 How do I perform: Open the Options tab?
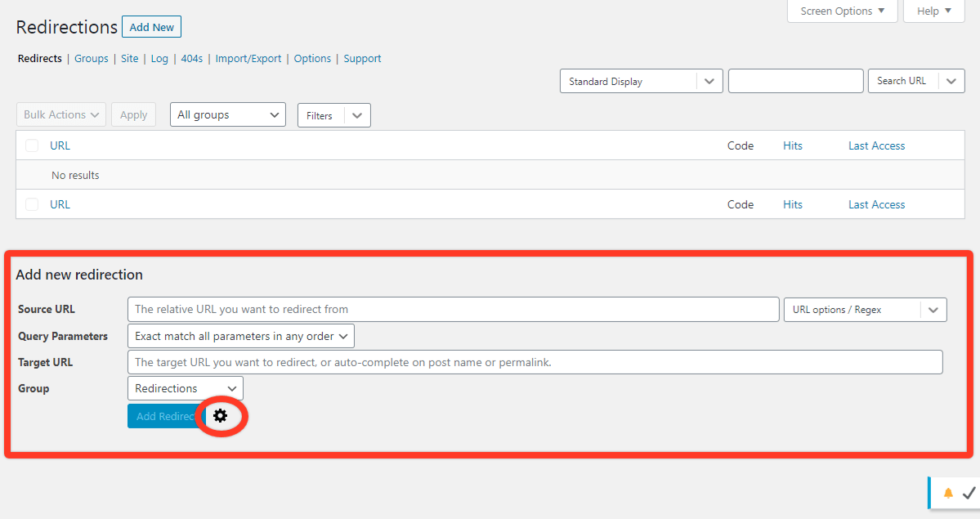click(x=312, y=58)
